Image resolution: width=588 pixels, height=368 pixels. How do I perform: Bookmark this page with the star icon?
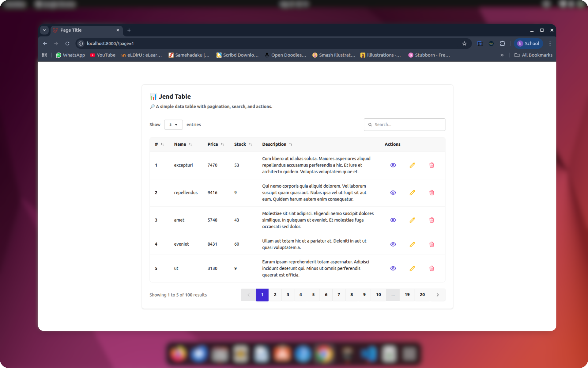tap(464, 44)
